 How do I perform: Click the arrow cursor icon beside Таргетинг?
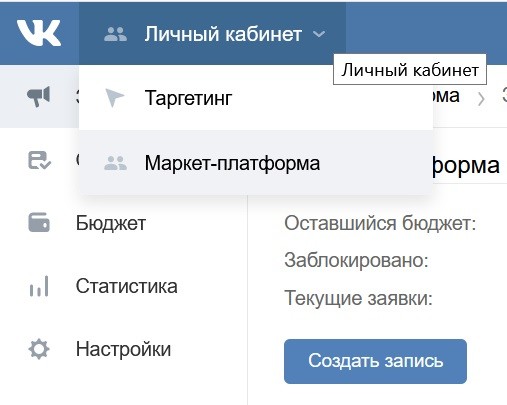pyautogui.click(x=114, y=98)
